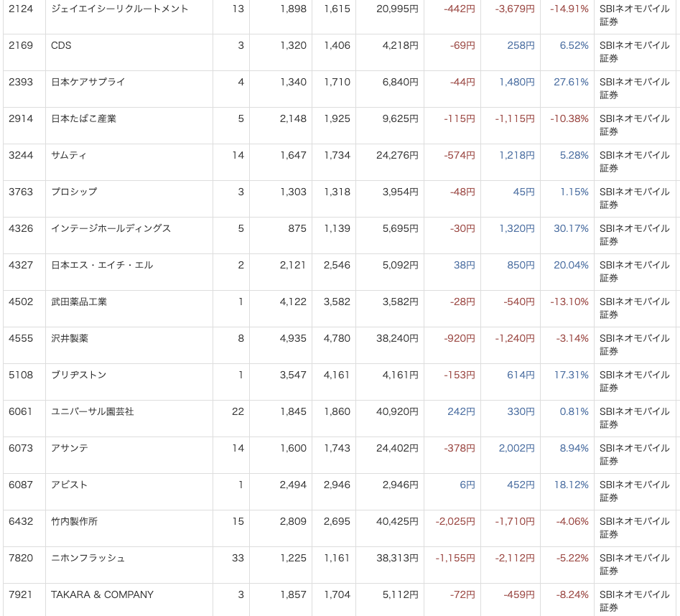680x616 pixels.
Task: Click 日本エス・エイチ・エル stock name
Action: [102, 265]
